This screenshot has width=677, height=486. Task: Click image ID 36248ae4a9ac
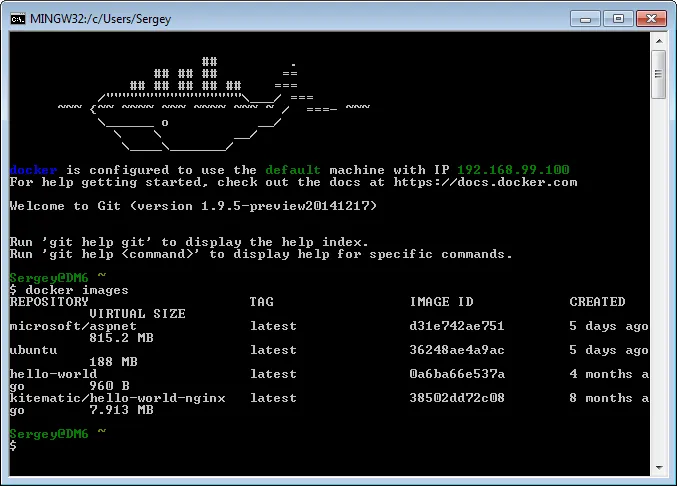click(x=457, y=350)
